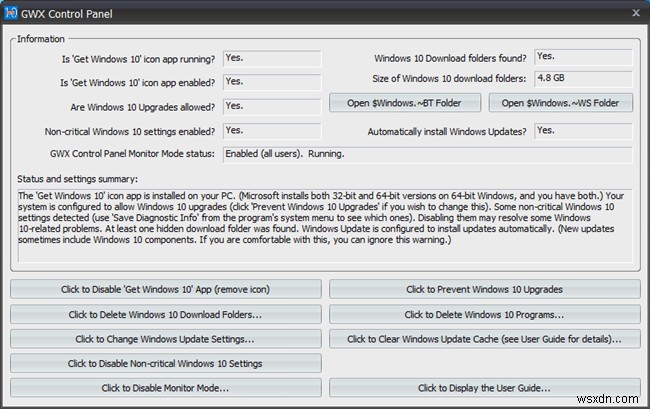650x409 pixels.
Task: Click to Delete Windows 10 Programs
Action: (485, 315)
